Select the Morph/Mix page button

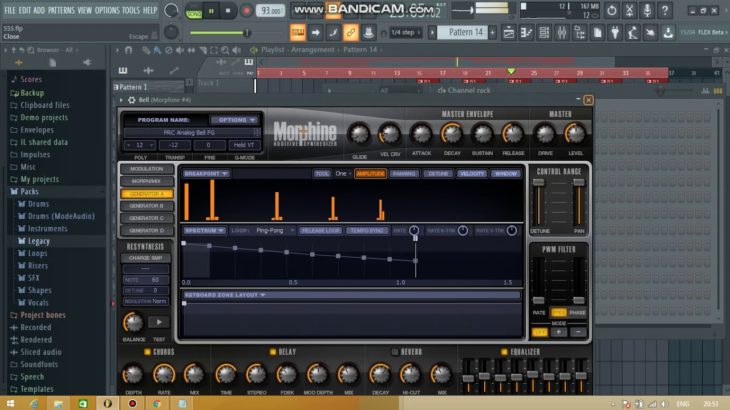click(146, 181)
